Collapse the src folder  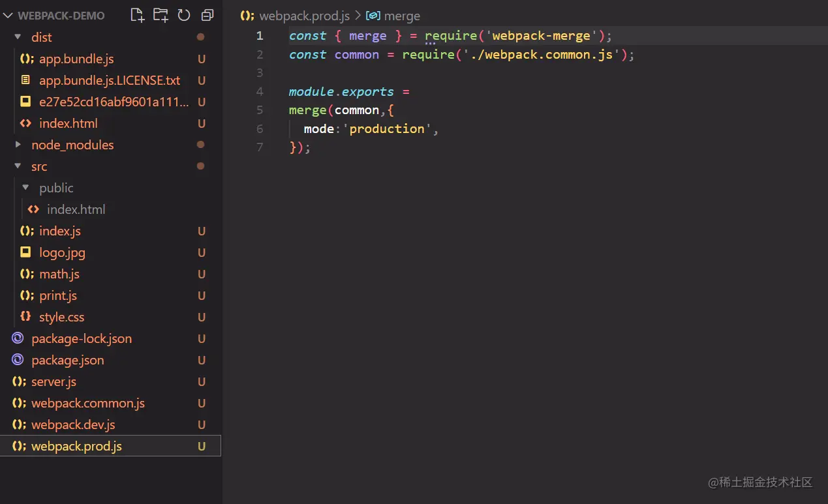(18, 166)
